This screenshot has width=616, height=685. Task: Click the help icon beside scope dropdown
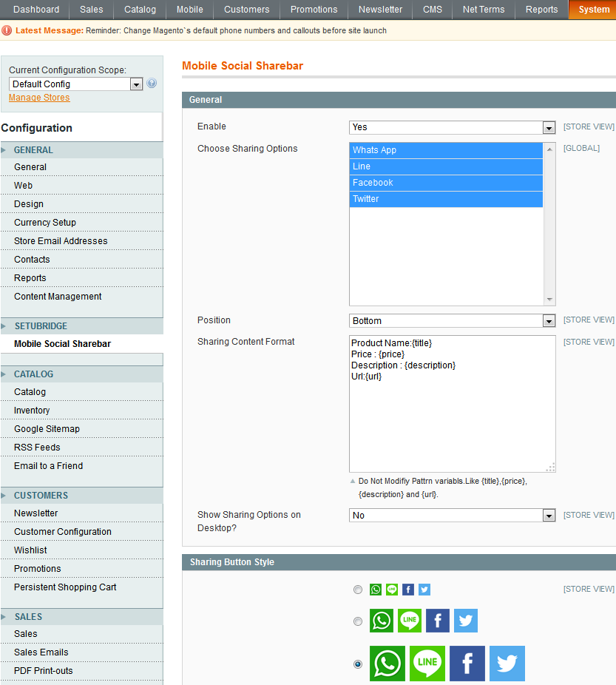click(152, 84)
